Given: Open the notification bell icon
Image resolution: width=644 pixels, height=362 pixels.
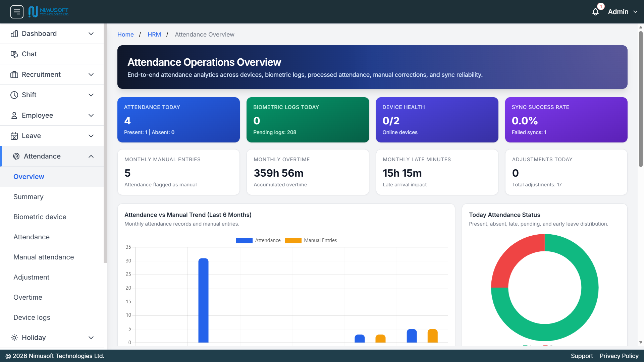Looking at the screenshot, I should coord(596,12).
